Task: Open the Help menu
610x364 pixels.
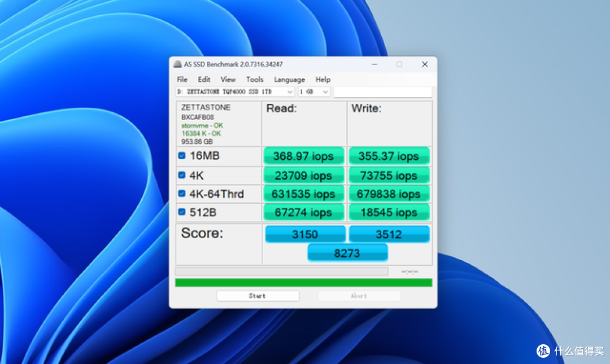Action: (323, 80)
